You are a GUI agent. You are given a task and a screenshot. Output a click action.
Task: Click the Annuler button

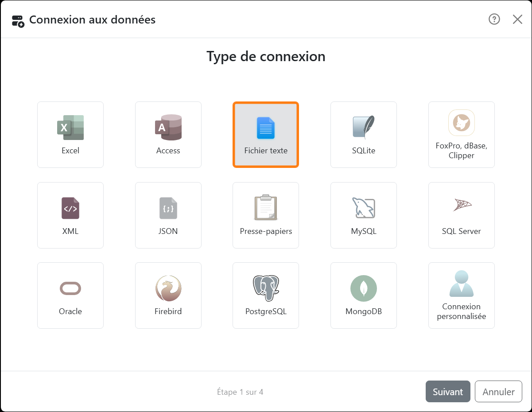coord(499,392)
